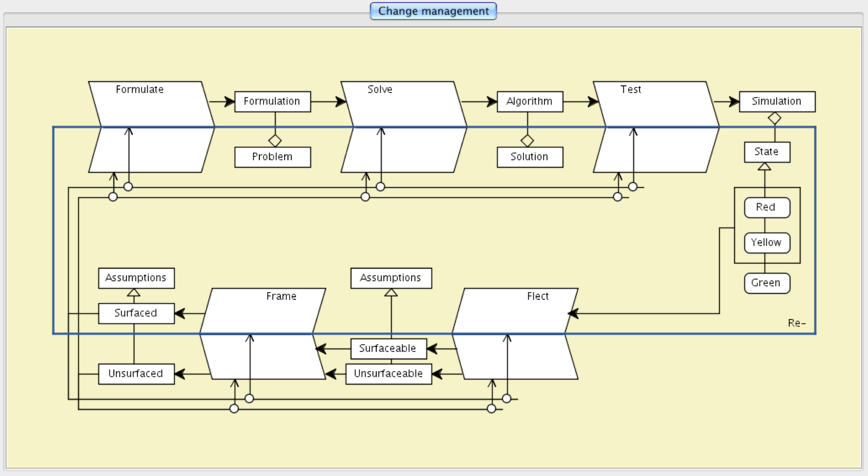Select the Formulation box
This screenshot has height=476, width=868.
[272, 102]
